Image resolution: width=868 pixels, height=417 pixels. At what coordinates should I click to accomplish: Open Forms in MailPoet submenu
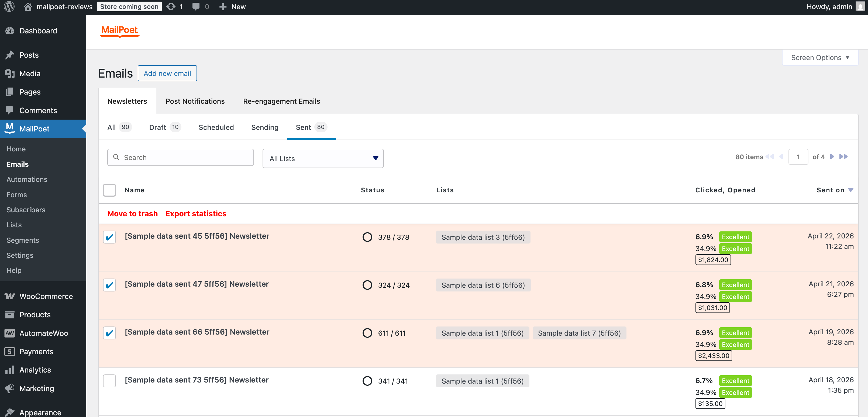coord(16,194)
